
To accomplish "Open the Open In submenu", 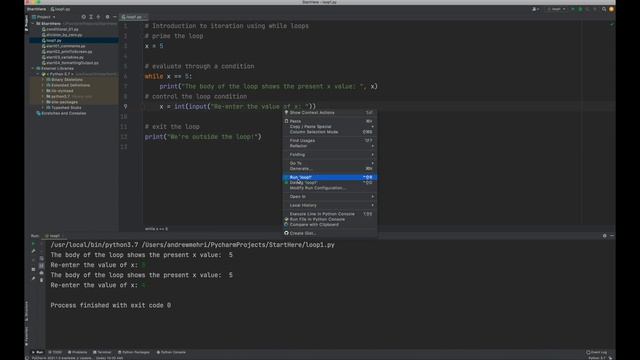I will [329, 197].
